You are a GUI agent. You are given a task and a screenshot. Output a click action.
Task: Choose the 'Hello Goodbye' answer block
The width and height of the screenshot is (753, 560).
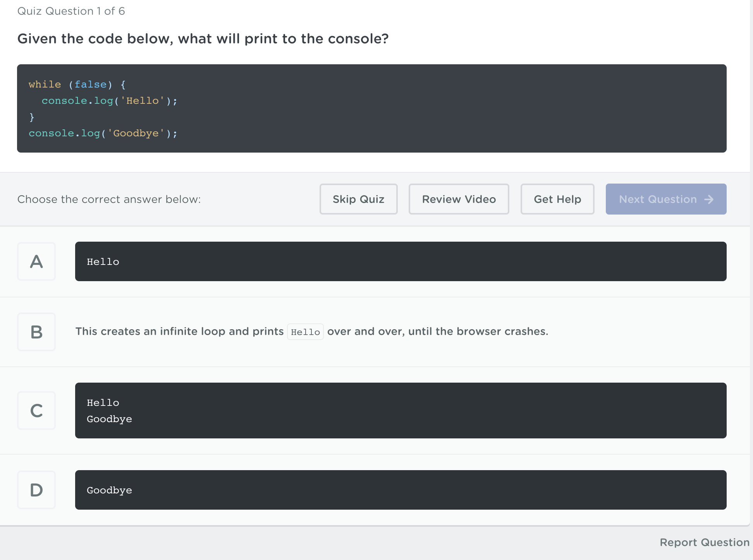[401, 411]
